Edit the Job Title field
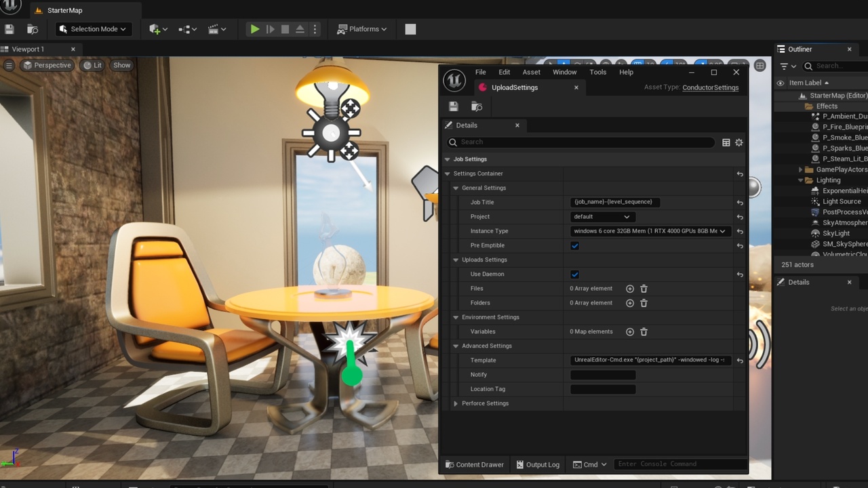Image resolution: width=868 pixels, height=488 pixels. pos(615,202)
